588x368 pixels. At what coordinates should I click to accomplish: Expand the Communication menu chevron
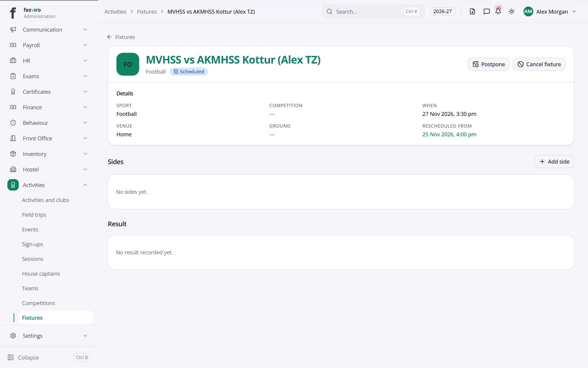pyautogui.click(x=85, y=29)
